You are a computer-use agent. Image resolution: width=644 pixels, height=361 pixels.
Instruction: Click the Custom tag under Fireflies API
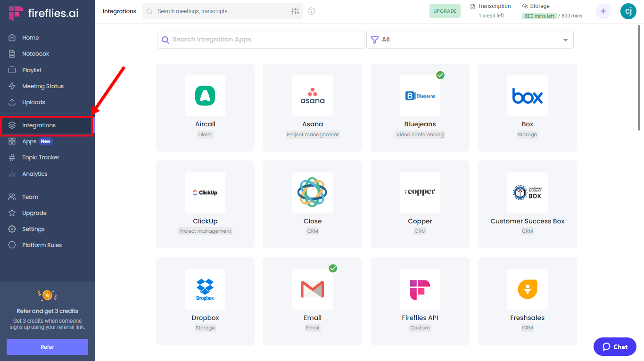coord(420,328)
